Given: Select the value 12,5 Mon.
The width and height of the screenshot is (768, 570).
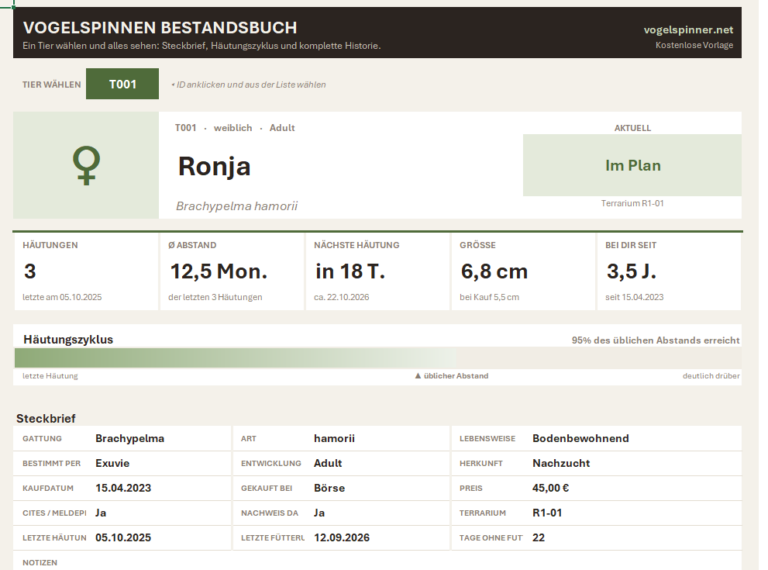Looking at the screenshot, I should (x=218, y=271).
